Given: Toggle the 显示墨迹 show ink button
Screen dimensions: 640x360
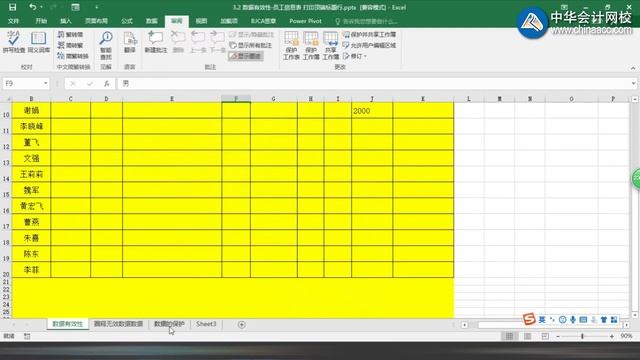Looking at the screenshot, I should point(245,56).
